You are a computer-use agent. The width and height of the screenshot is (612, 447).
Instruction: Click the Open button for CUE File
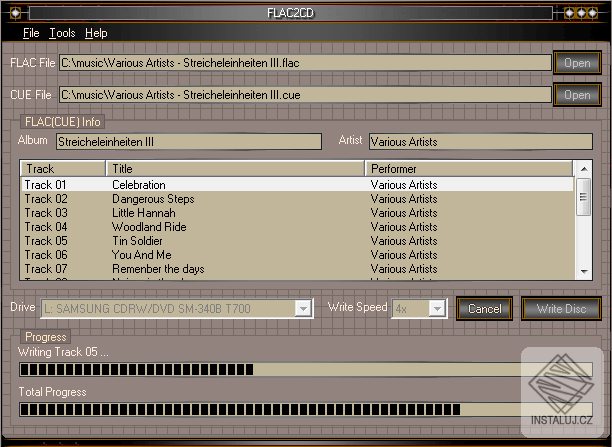click(577, 95)
